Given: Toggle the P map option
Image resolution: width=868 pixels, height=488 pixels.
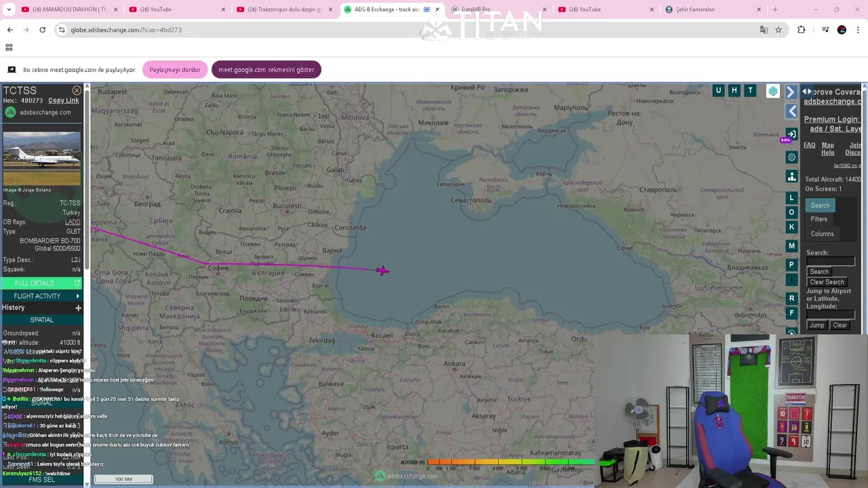Looking at the screenshot, I should 791,265.
